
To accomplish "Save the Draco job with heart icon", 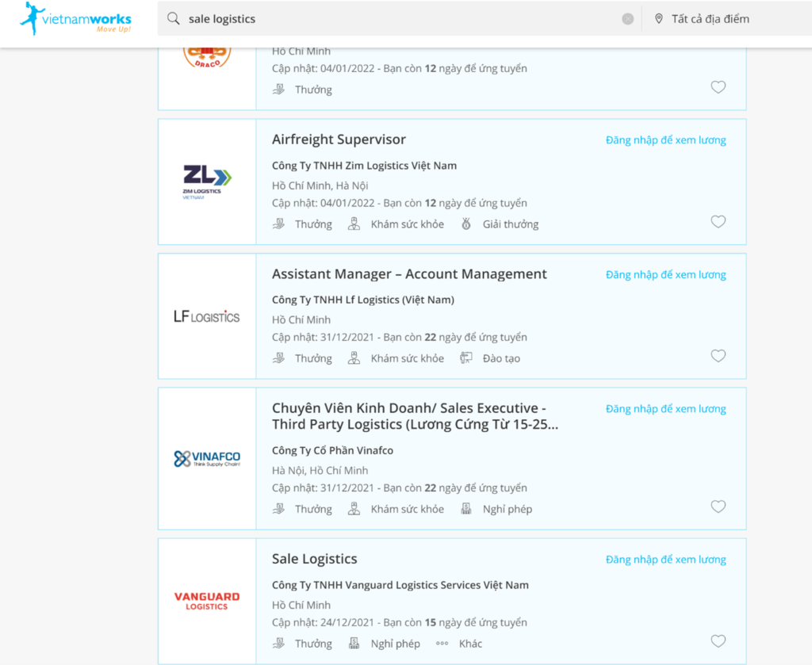I will pos(718,87).
